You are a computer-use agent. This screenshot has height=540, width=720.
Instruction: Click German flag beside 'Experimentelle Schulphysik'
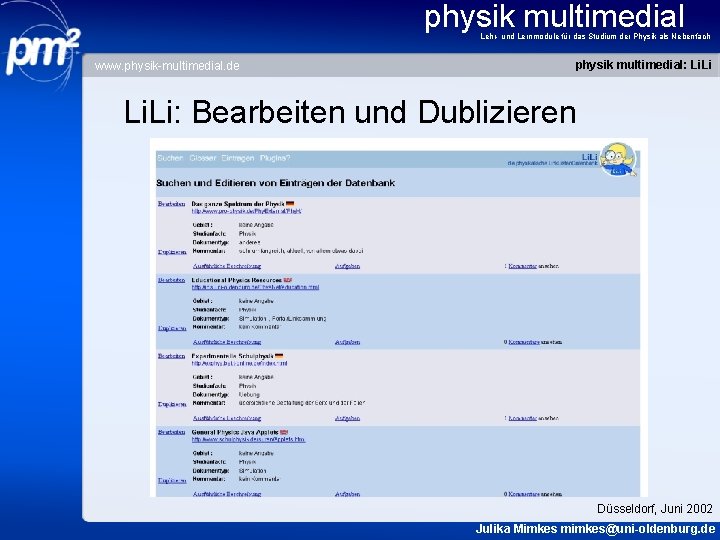(x=279, y=356)
